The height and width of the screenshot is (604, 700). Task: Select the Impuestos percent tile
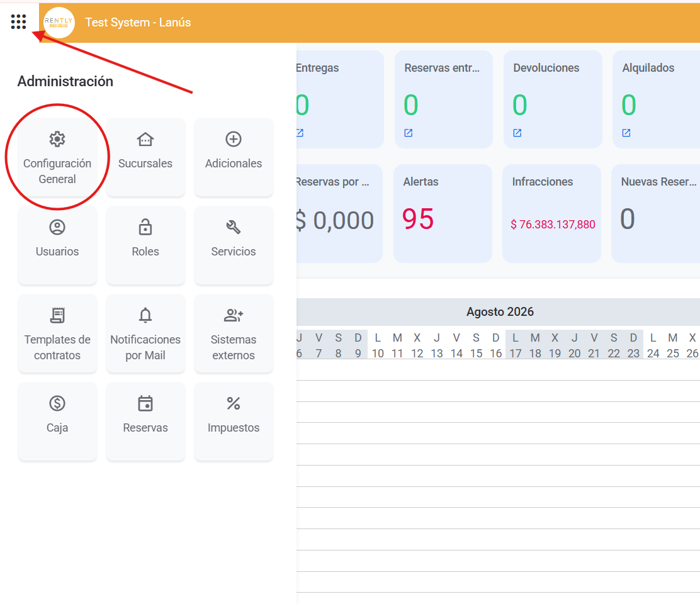pos(234,421)
